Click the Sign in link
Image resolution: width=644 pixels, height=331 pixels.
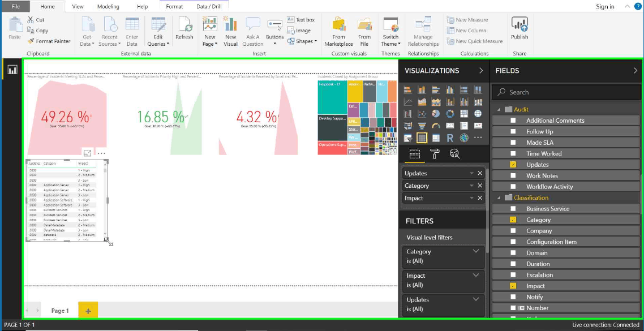tap(605, 7)
